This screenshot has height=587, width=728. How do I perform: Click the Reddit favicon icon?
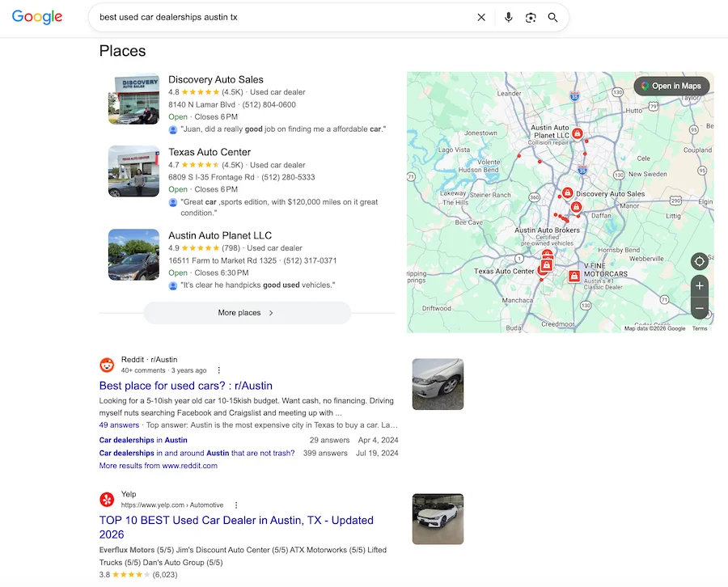tap(108, 365)
